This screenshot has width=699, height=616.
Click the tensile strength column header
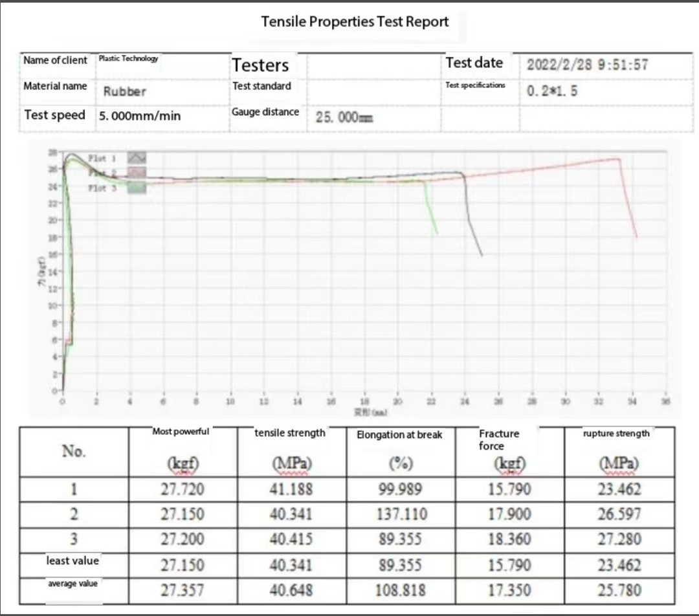click(x=290, y=433)
